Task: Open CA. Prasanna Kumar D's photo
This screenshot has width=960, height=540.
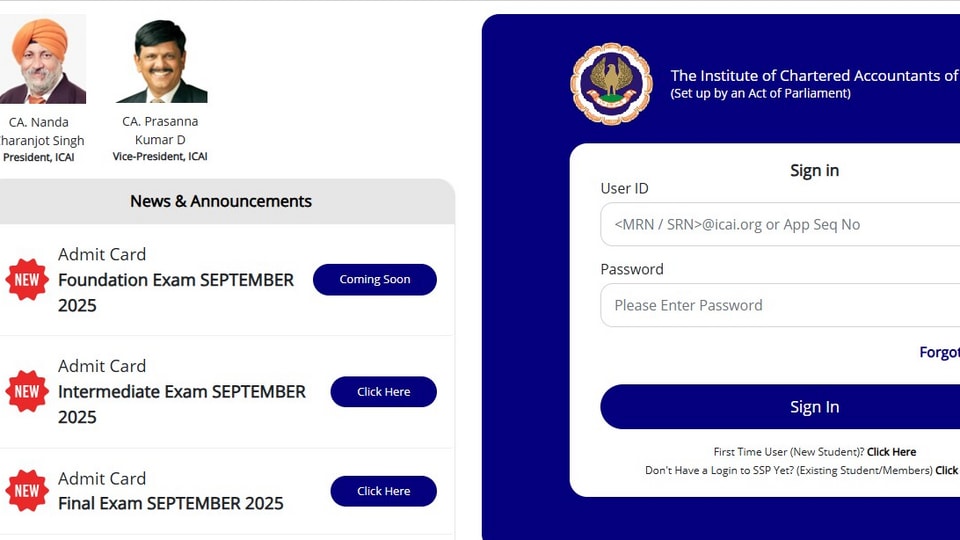Action: pos(162,61)
